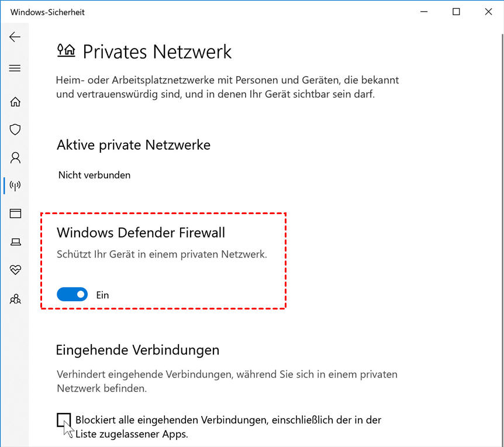Click the private network house icon in heading

coord(66,50)
